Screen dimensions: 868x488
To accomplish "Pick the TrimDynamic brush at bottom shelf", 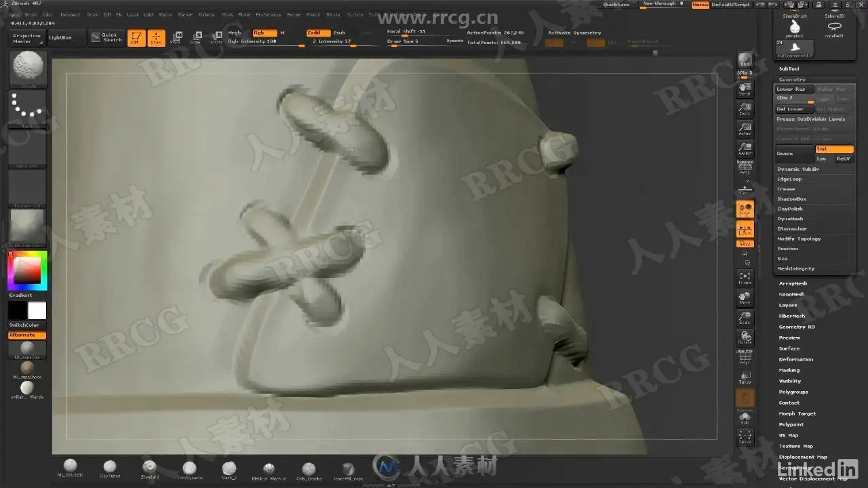I will pyautogui.click(x=189, y=469).
